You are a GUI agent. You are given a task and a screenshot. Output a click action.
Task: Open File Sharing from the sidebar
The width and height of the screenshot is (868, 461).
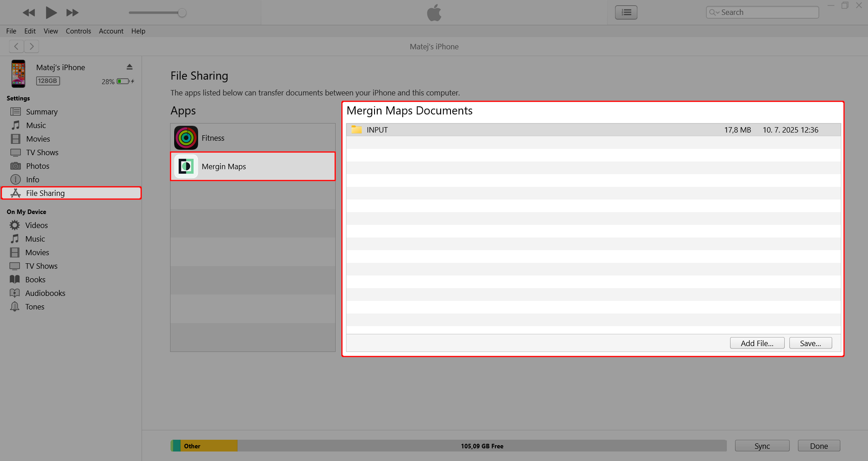click(45, 193)
